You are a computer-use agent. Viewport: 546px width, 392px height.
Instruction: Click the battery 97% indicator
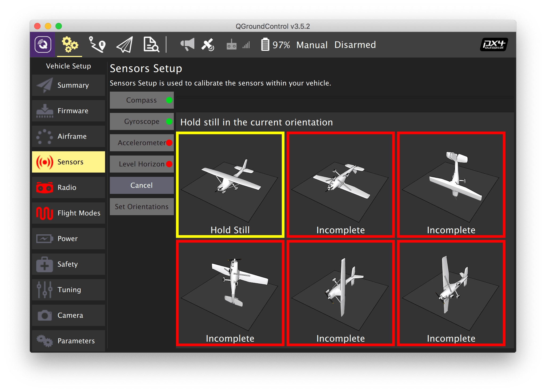coord(275,45)
